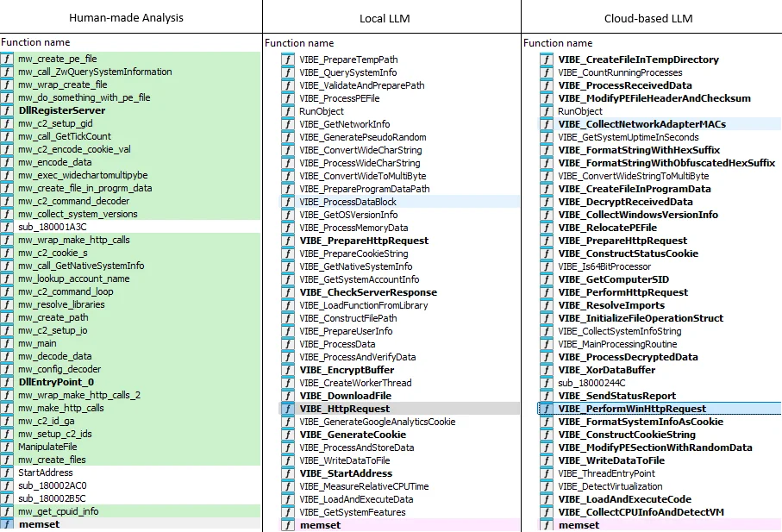Select mw_c2_encode_cookie_val entry
This screenshot has height=532, width=782.
click(130, 149)
